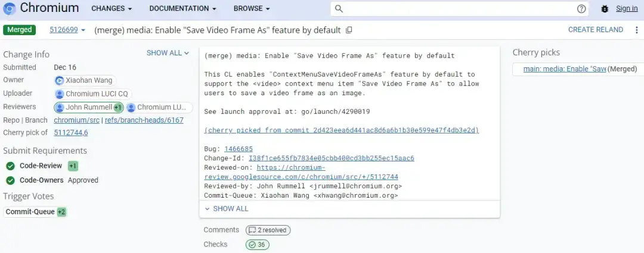Open the BROWSE menu
This screenshot has width=644, height=253.
pyautogui.click(x=252, y=8)
